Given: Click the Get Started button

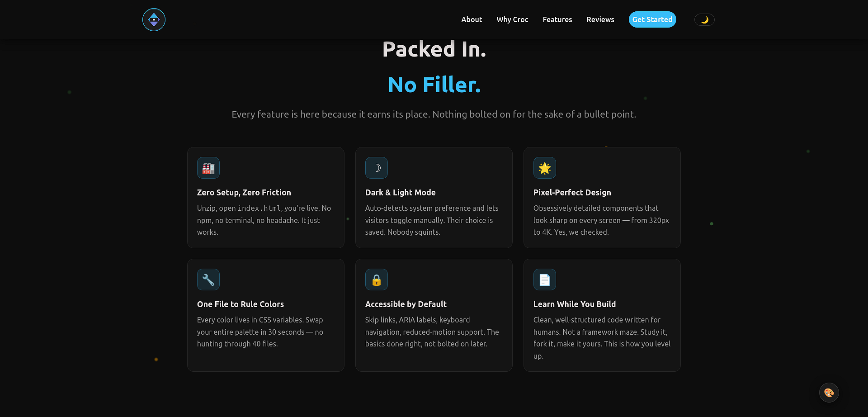Looking at the screenshot, I should coord(652,19).
